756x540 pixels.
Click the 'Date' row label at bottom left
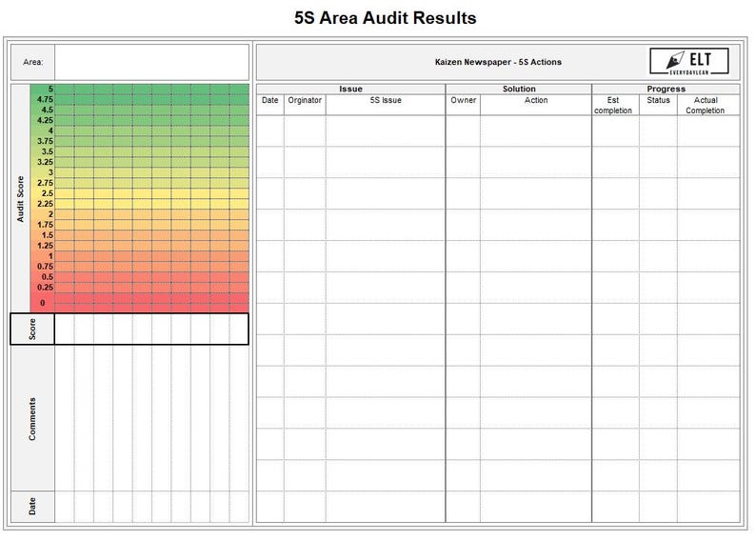(32, 507)
